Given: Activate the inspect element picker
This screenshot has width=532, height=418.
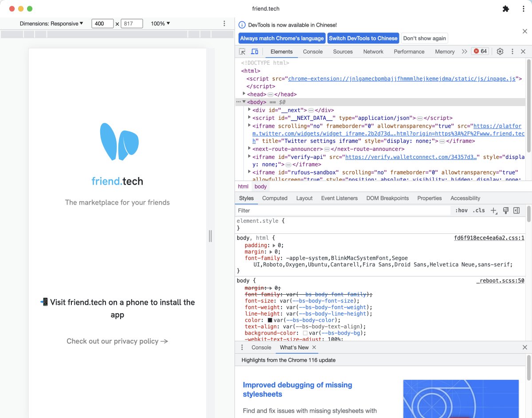Looking at the screenshot, I should 243,51.
